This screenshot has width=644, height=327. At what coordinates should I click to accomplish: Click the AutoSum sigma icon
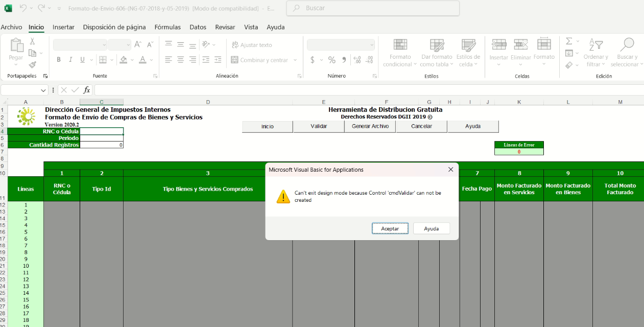coord(569,41)
